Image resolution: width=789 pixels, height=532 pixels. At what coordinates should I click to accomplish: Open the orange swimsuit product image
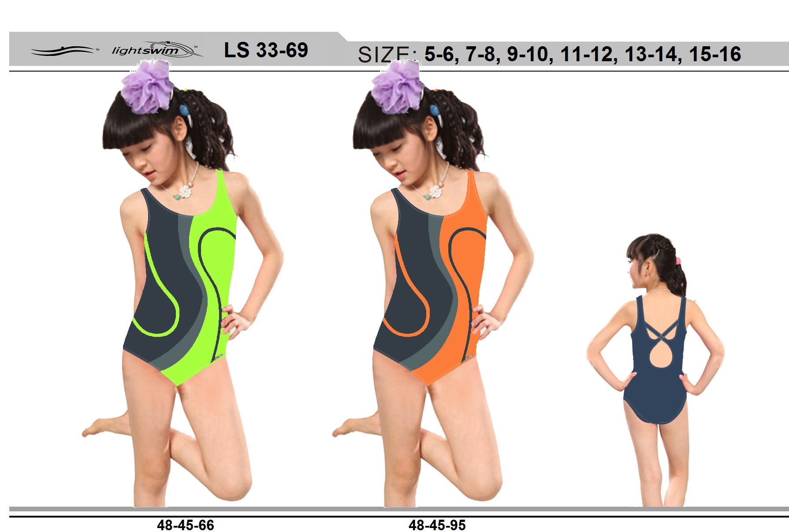[432, 286]
